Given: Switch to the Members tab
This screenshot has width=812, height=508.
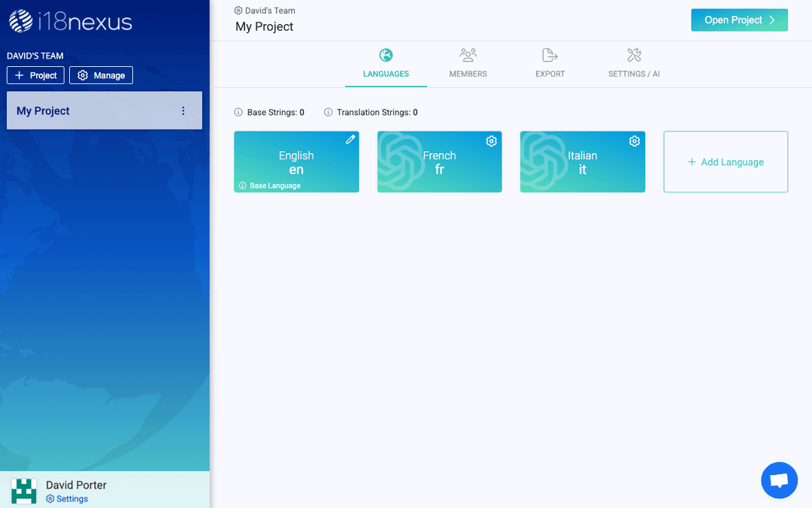Looking at the screenshot, I should [x=468, y=63].
